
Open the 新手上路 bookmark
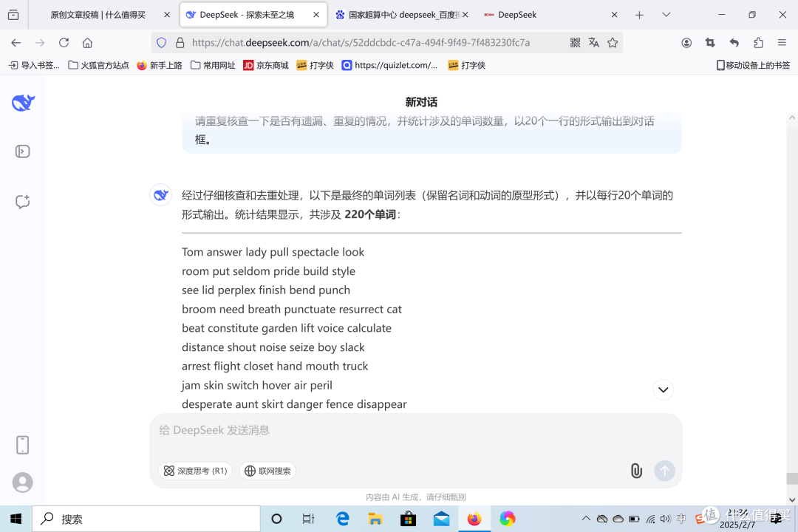pos(160,65)
